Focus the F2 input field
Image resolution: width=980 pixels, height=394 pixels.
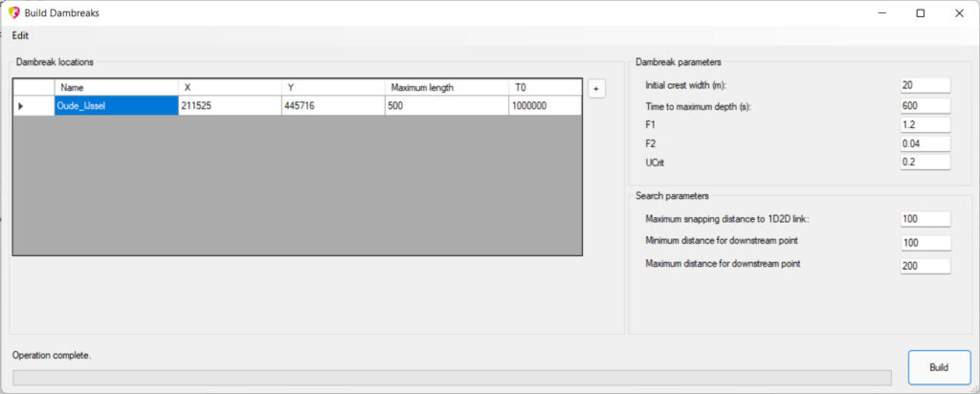coord(924,143)
